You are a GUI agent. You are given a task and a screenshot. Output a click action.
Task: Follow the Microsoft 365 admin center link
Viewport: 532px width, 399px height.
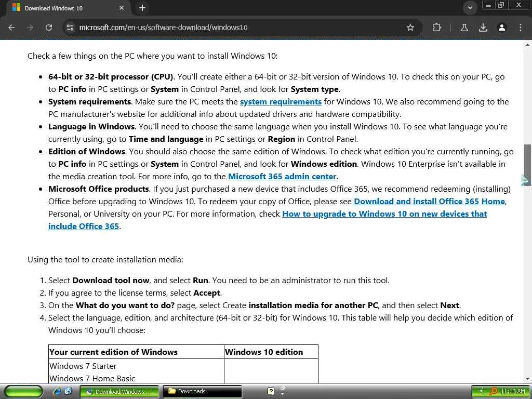tap(282, 177)
